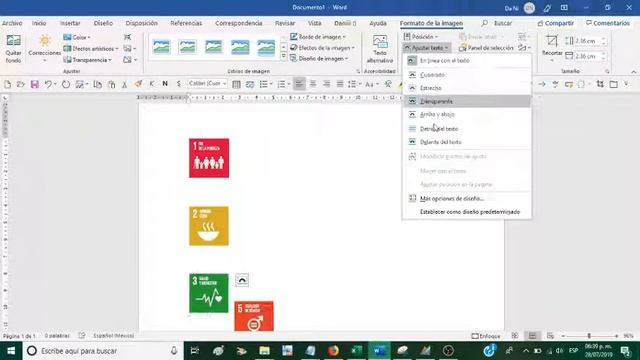Click the image width field

point(587,56)
